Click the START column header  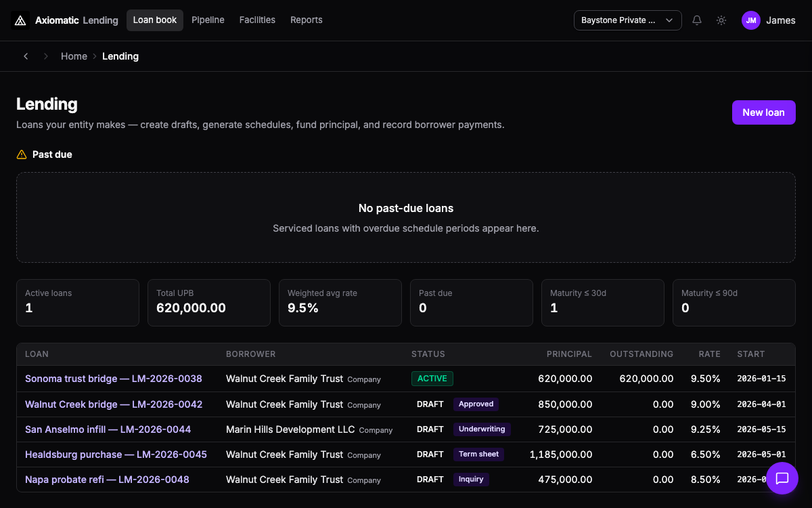751,354
